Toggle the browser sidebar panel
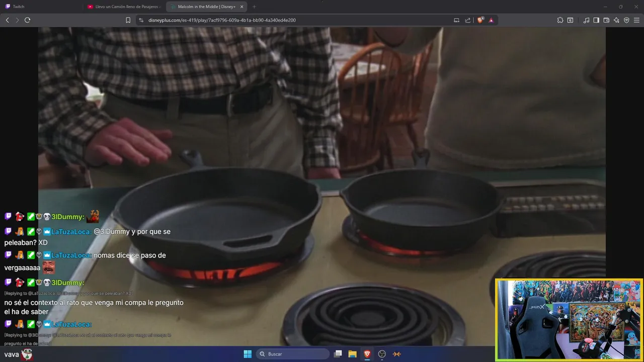The width and height of the screenshot is (644, 362). click(596, 20)
